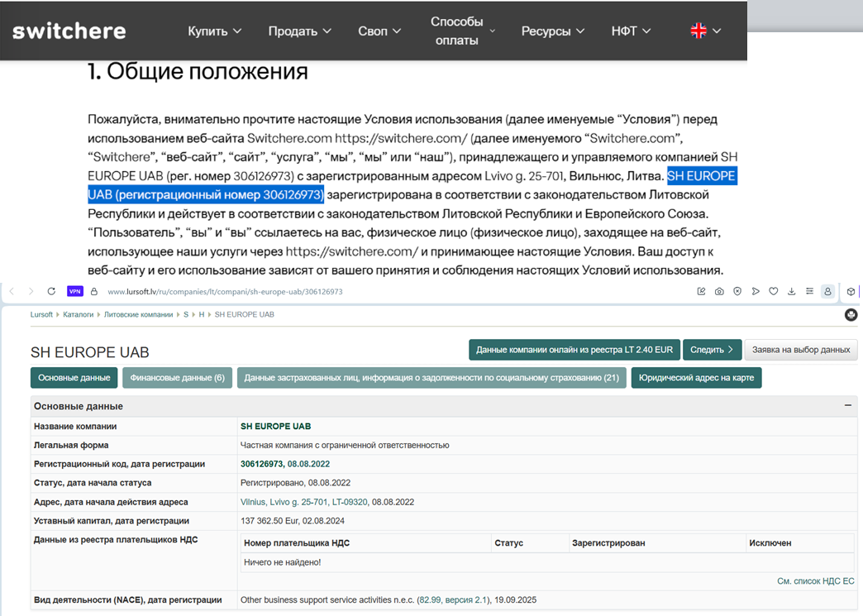Click Частная компания с ограниченной ответственностью value
This screenshot has height=616, width=863.
click(345, 445)
